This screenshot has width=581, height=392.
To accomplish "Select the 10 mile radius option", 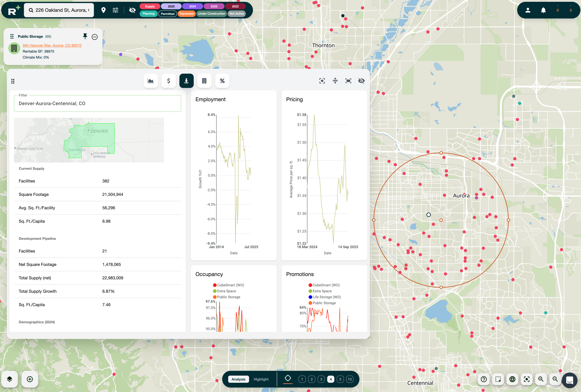I will click(350, 379).
